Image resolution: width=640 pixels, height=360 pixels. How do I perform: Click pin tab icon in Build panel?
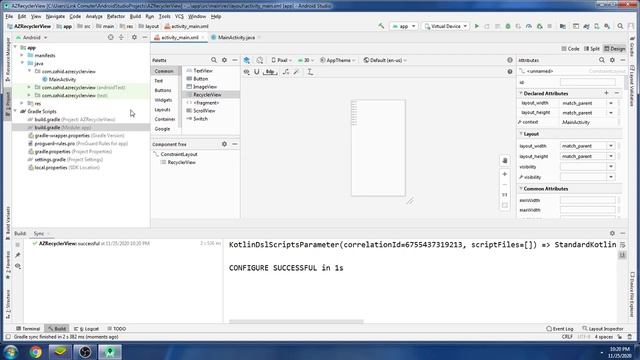pos(18,255)
